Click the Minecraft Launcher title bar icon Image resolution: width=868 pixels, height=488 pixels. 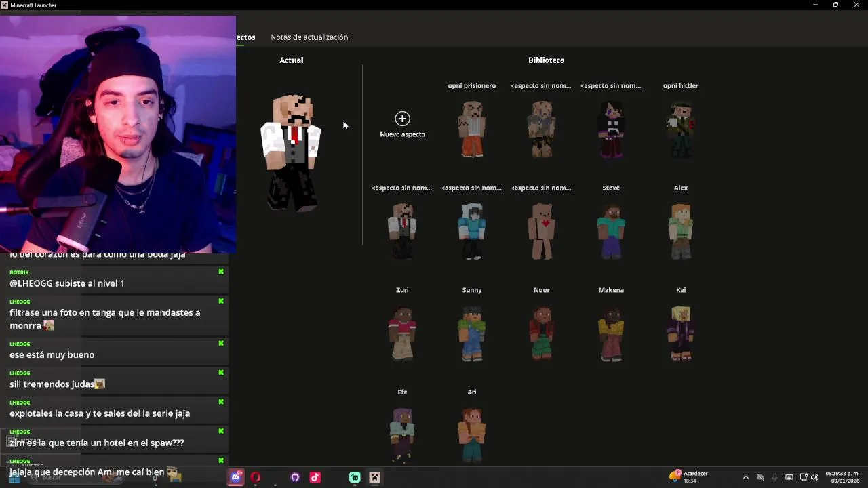pos(5,5)
